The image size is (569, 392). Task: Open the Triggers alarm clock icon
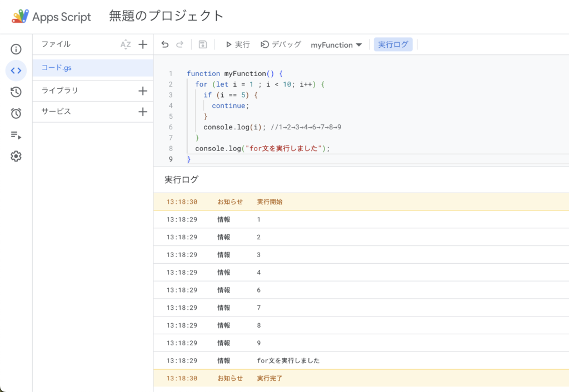coord(16,113)
